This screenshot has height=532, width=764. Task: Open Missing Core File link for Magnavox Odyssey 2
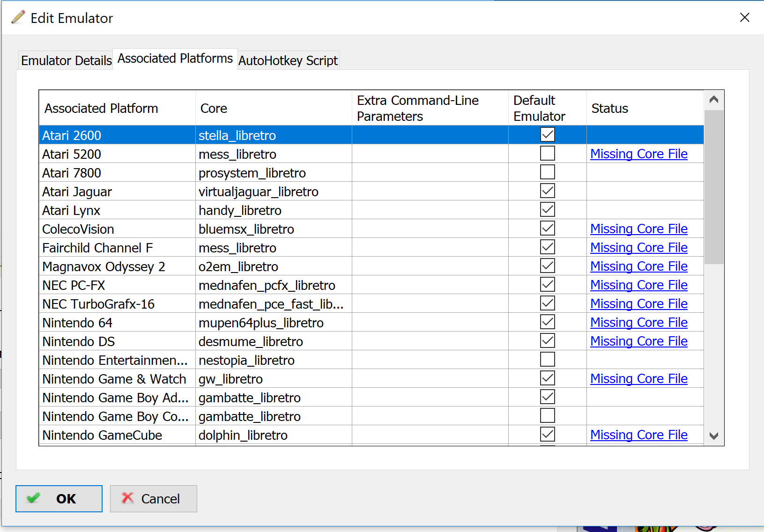[639, 266]
